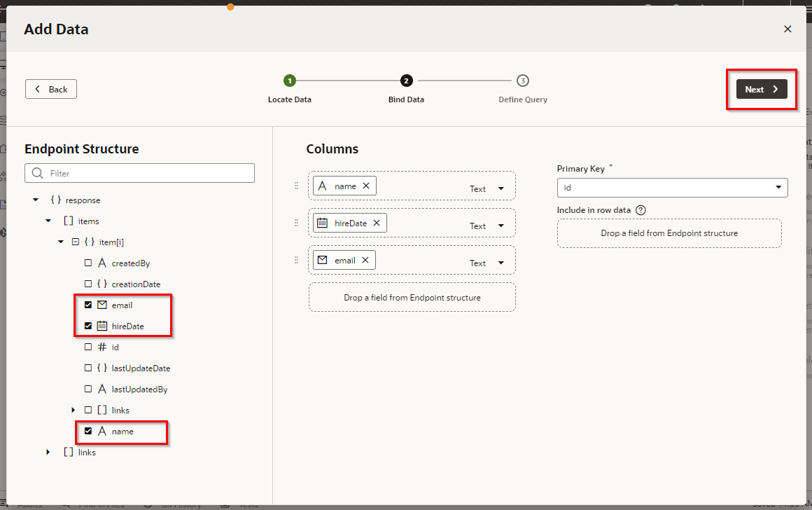This screenshot has height=510, width=812.
Task: Remove the email column with its X icon
Action: [x=365, y=261]
